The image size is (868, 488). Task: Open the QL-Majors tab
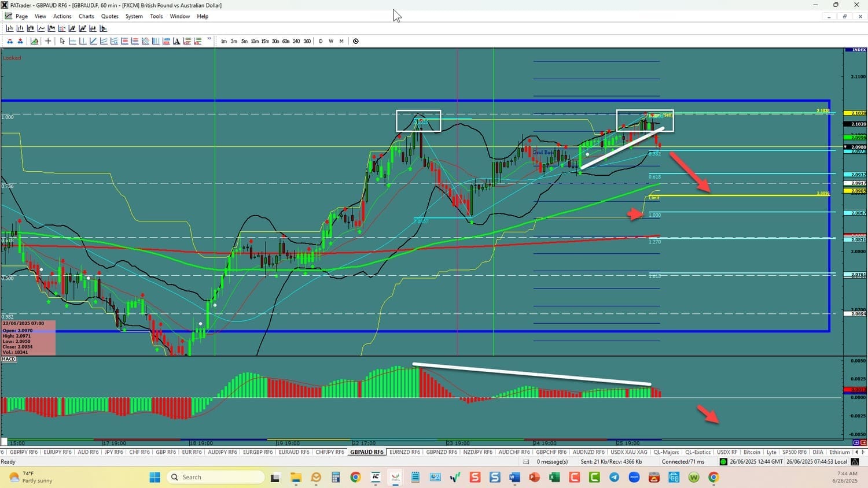(x=666, y=452)
